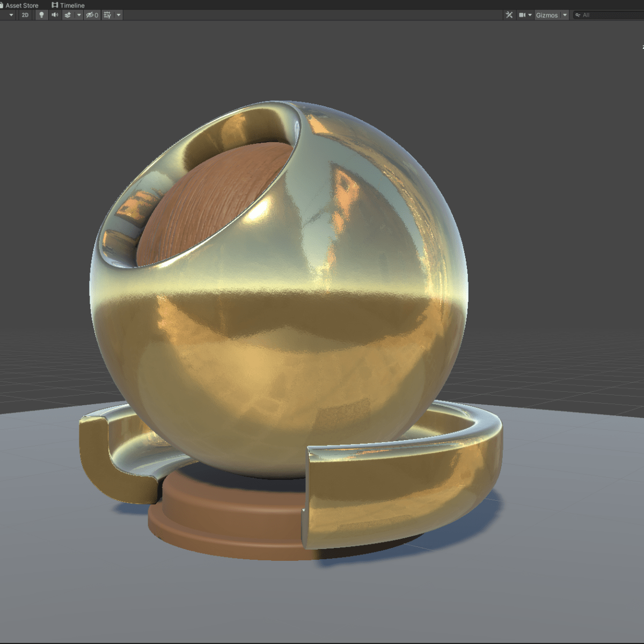The image size is (644, 644).
Task: Switch to the Asset Store tab
Action: tap(21, 5)
